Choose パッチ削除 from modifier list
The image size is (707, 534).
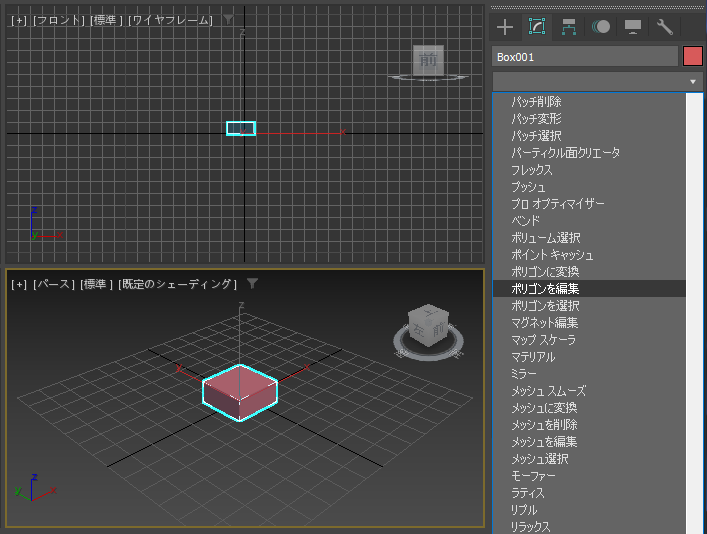[589, 101]
